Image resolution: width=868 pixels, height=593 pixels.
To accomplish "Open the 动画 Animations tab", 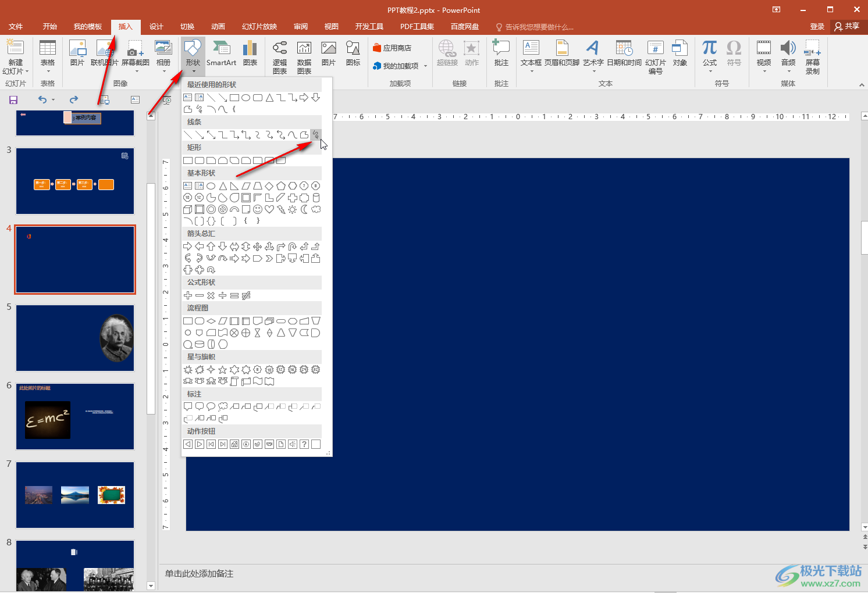I will (218, 27).
